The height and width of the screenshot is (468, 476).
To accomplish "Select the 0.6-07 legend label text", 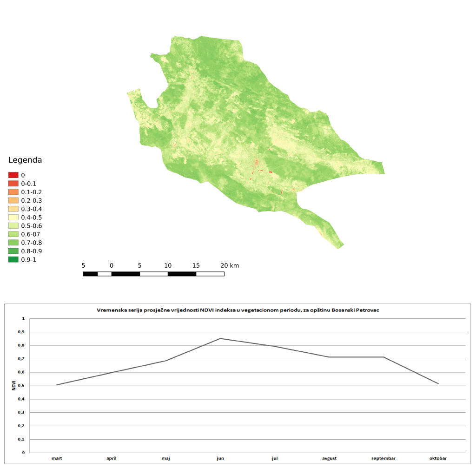I will [31, 234].
